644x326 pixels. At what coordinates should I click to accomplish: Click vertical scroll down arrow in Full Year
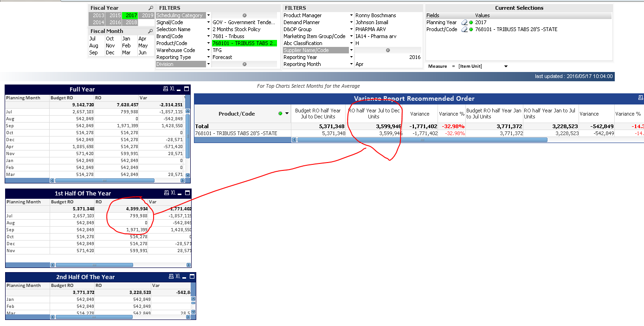click(x=187, y=175)
